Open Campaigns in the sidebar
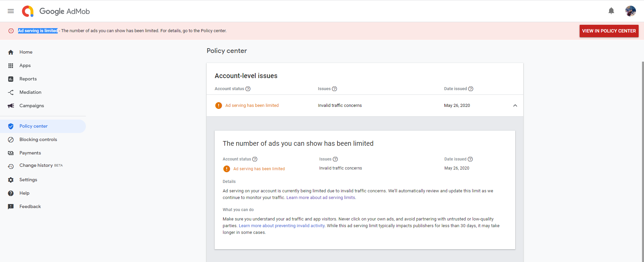This screenshot has height=262, width=644. pyautogui.click(x=43, y=106)
